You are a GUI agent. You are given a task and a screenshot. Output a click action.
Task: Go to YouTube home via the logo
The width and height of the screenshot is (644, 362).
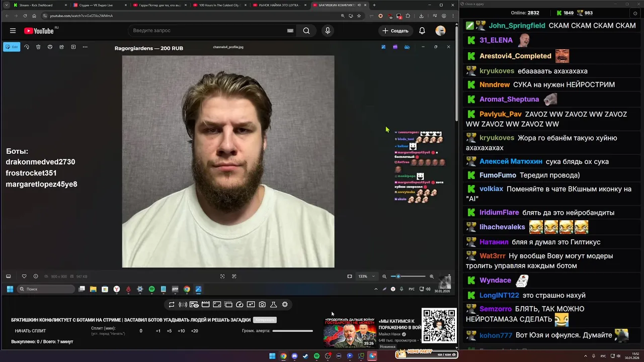[39, 31]
